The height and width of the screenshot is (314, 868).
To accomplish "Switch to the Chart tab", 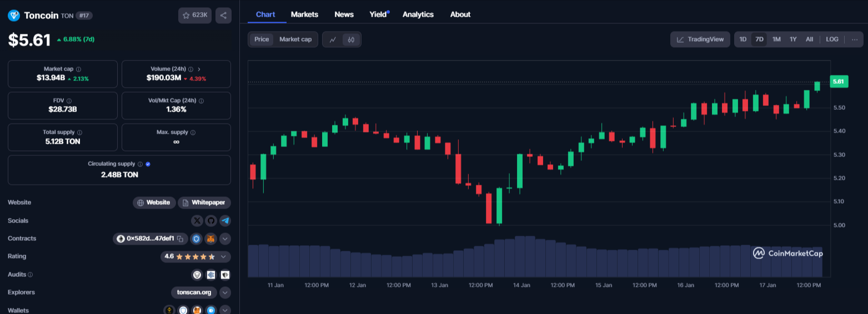I will tap(265, 14).
